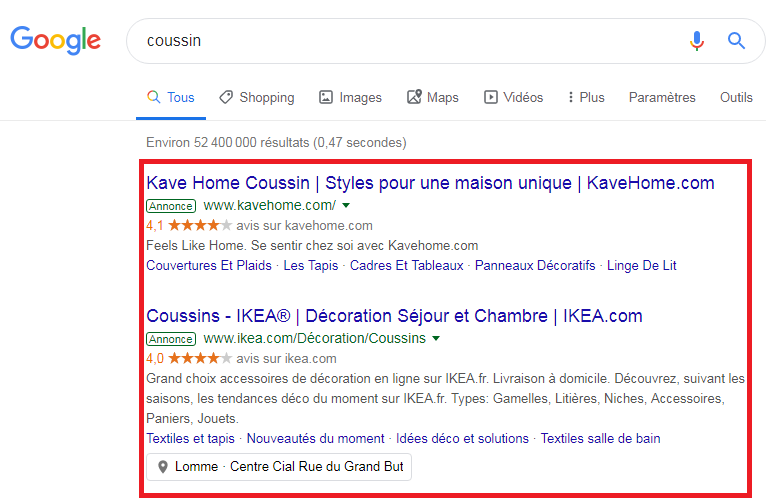The width and height of the screenshot is (777, 501).
Task: Click Feels Like Home description text
Action: tap(312, 246)
